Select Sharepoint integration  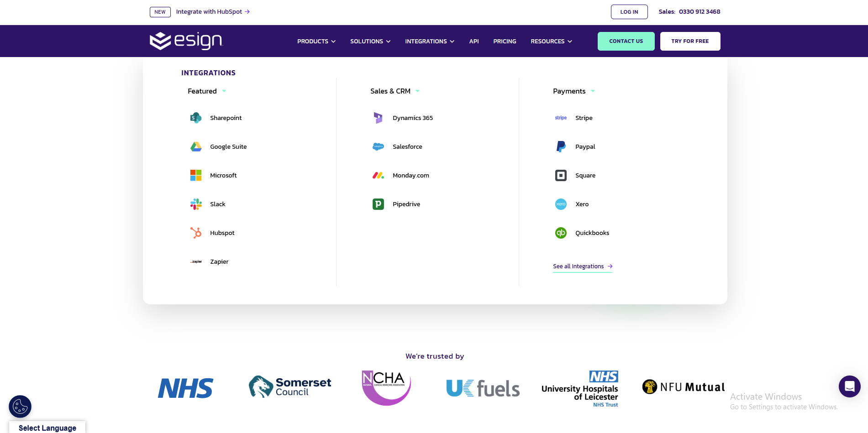pos(226,118)
